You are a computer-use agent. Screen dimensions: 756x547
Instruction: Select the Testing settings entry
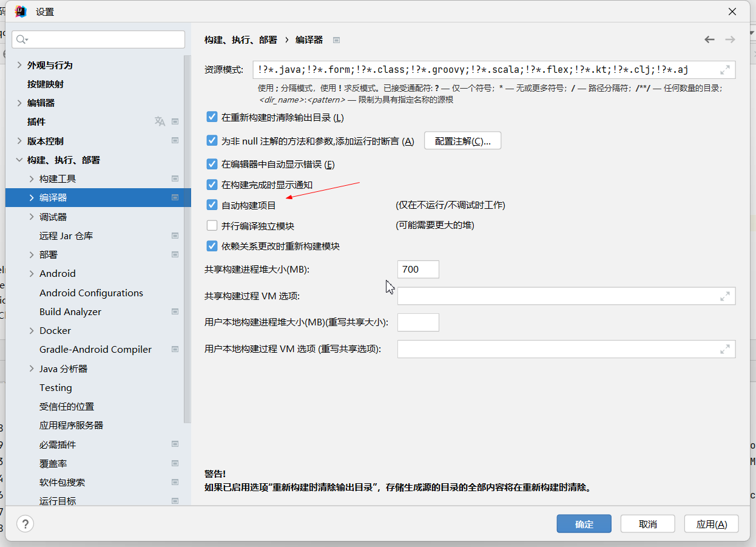(56, 387)
